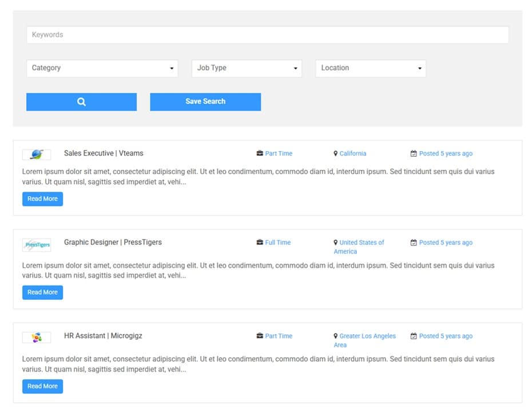
Task: Click Posted 5 years ago for HR Assistant
Action: coord(446,336)
